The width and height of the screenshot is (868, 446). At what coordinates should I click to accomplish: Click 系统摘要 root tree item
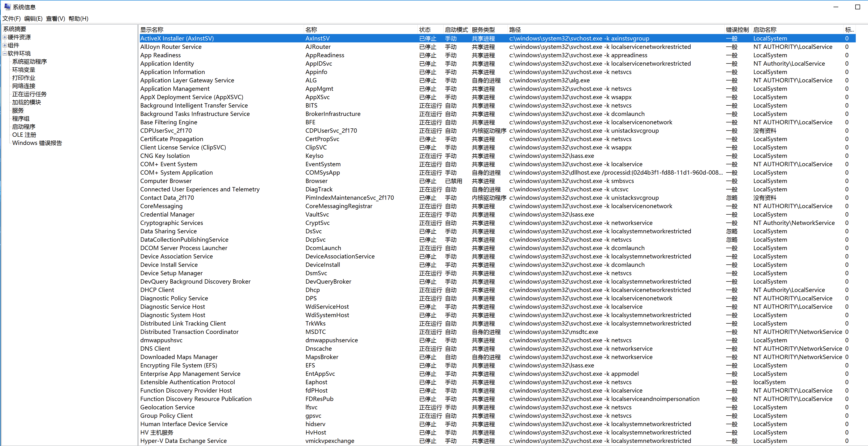[x=14, y=29]
